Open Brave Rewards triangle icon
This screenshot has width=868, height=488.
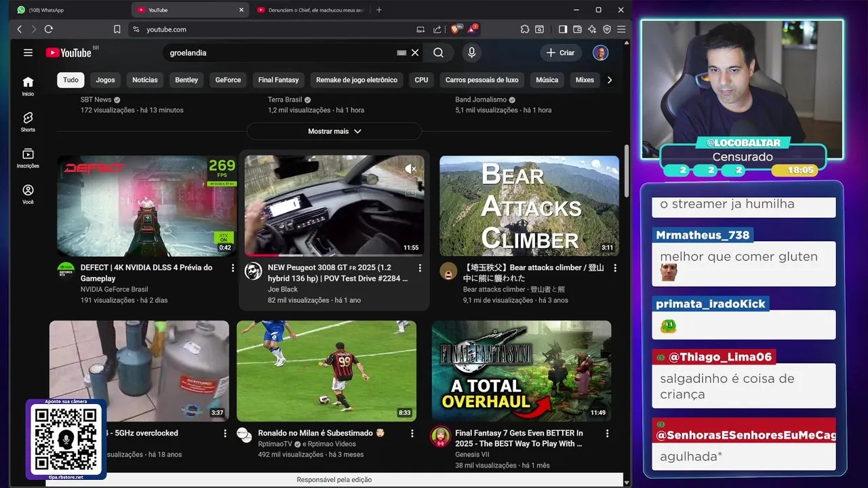[x=472, y=29]
